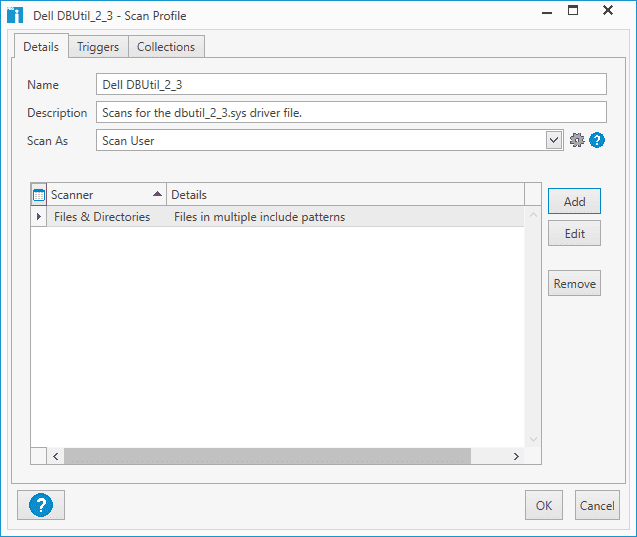Click the horizontal scrollbar thumb in the grid

coord(267,456)
